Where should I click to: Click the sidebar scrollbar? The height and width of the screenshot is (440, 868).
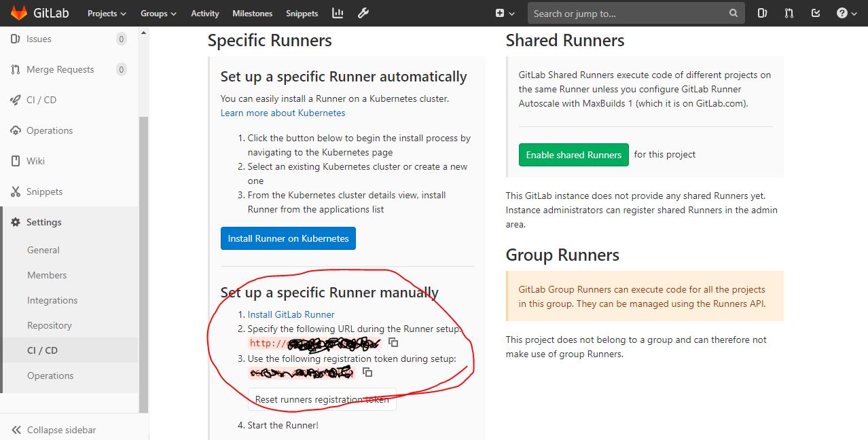143,265
